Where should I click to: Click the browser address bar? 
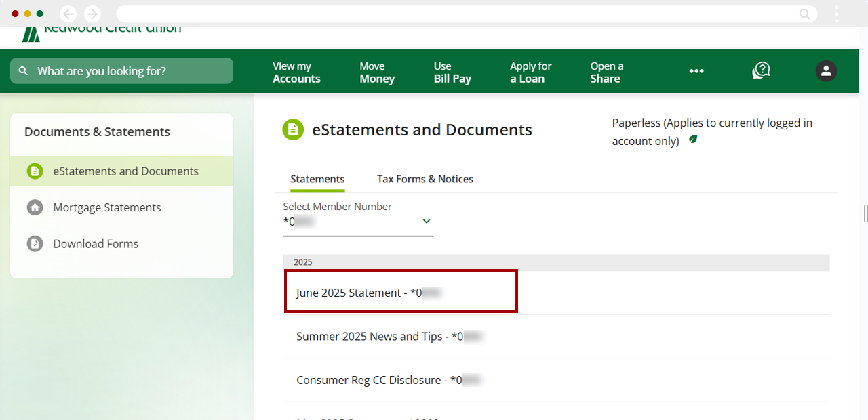click(467, 14)
